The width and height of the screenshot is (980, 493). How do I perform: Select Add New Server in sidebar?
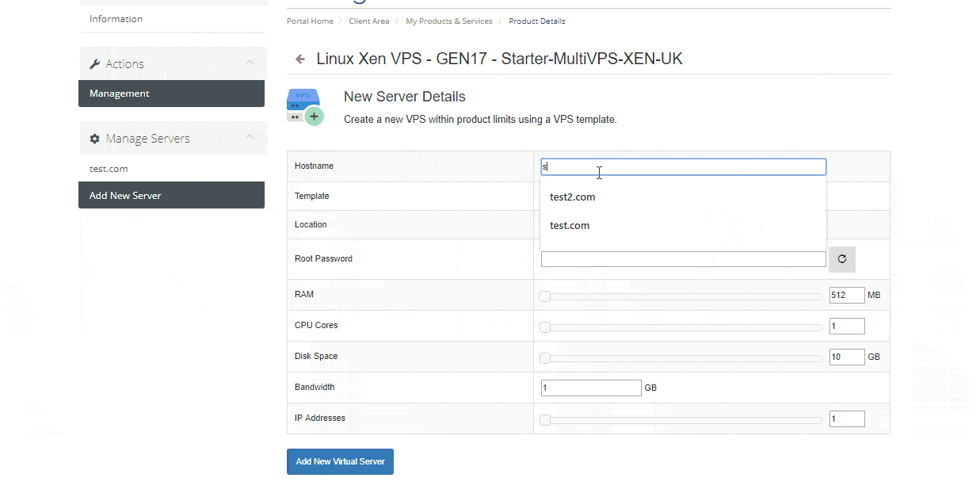pyautogui.click(x=171, y=196)
